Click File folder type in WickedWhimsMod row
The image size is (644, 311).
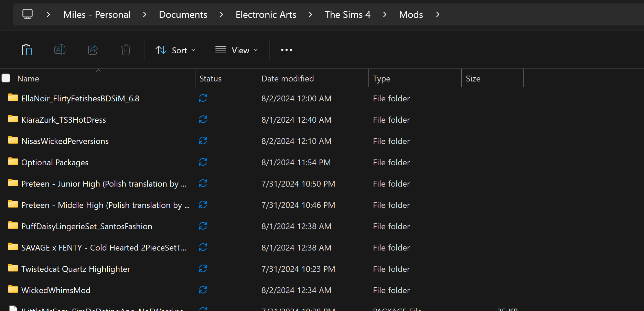(391, 290)
